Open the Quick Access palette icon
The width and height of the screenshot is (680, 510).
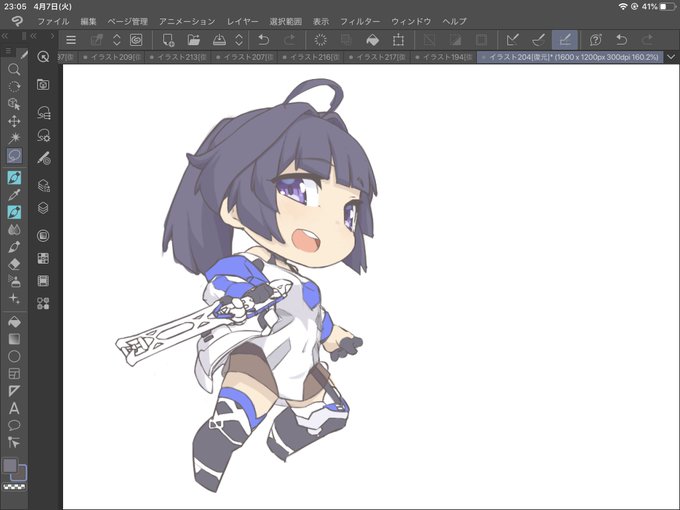(x=43, y=56)
